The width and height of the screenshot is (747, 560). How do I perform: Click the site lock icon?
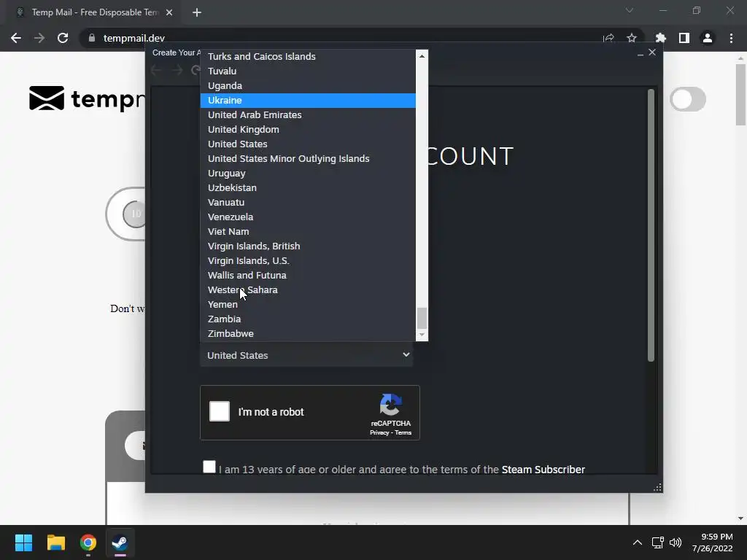click(92, 38)
